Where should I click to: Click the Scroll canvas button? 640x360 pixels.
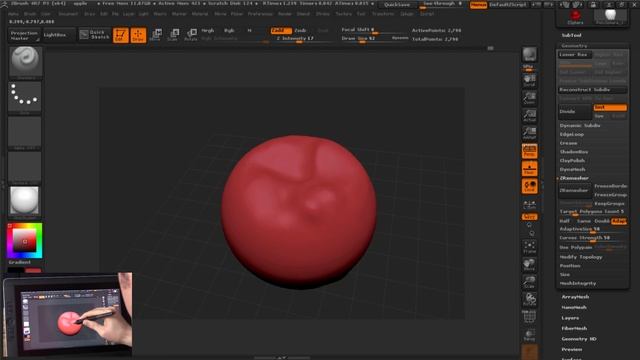point(529,80)
